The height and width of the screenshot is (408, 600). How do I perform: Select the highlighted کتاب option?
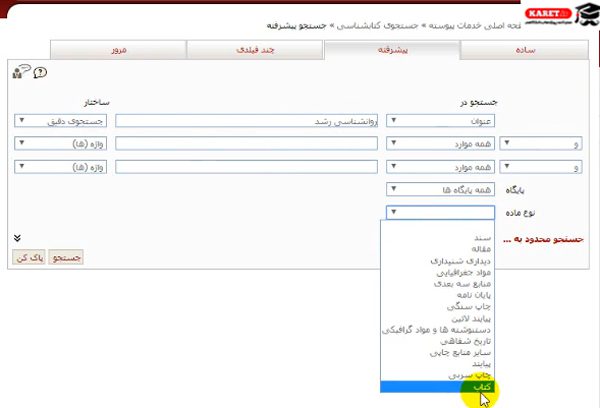coord(437,387)
